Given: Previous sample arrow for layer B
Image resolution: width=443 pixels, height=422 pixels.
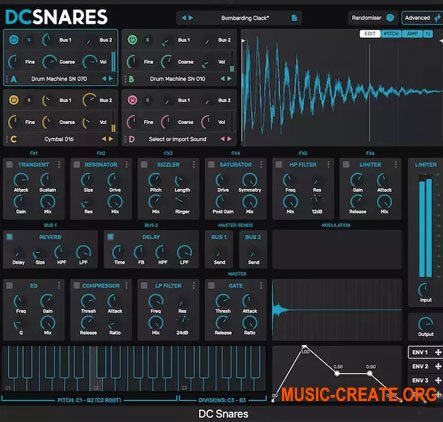Looking at the screenshot, I should coord(223,79).
